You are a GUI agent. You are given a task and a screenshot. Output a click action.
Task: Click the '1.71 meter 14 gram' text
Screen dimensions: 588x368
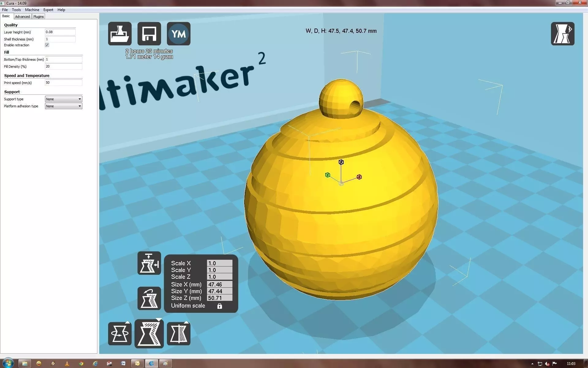click(x=149, y=57)
